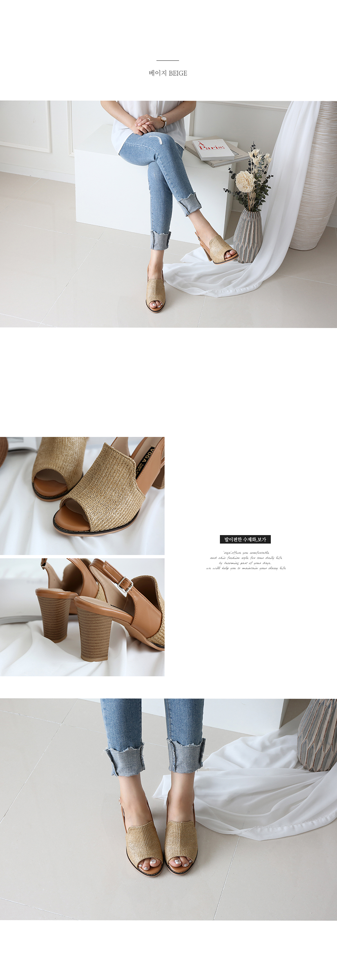Click the short line above the BEIGE heading

point(168,61)
